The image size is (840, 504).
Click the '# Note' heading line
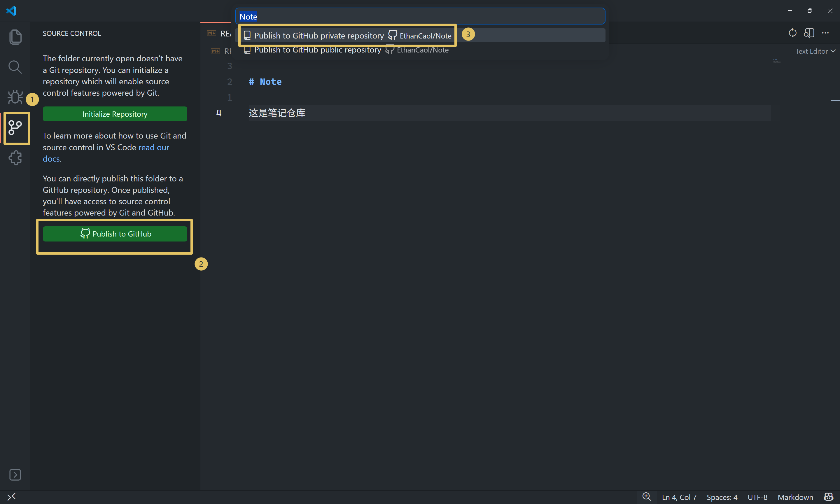(265, 81)
